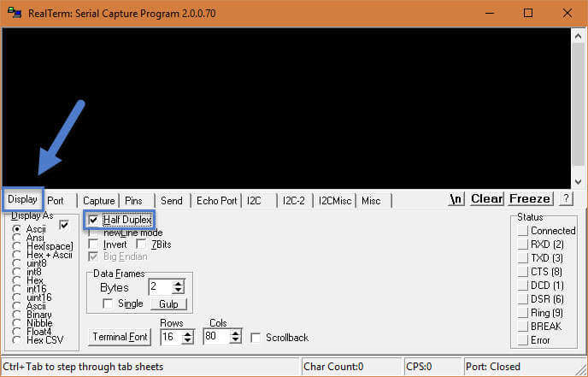Select the Ansi display option

[x=16, y=238]
